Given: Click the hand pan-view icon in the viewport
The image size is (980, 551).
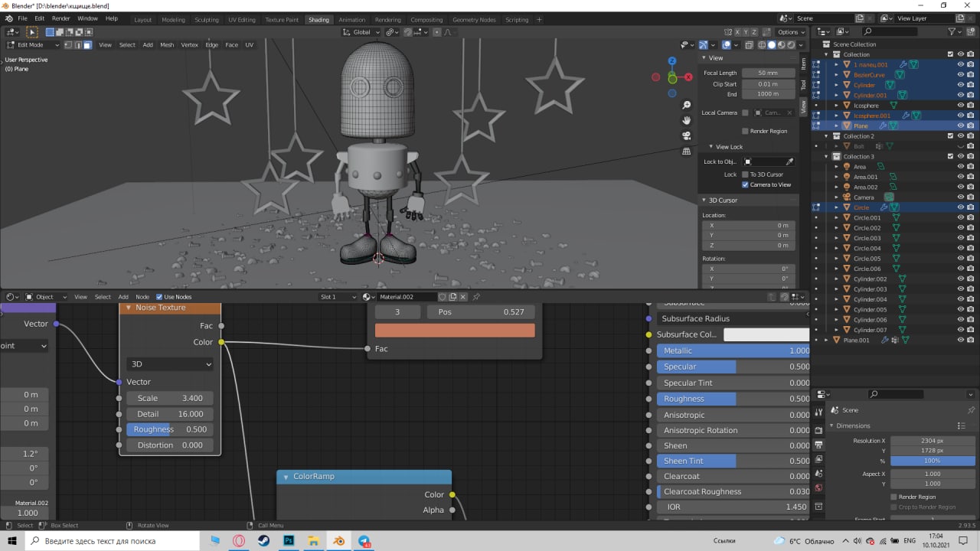Looking at the screenshot, I should coord(687,120).
